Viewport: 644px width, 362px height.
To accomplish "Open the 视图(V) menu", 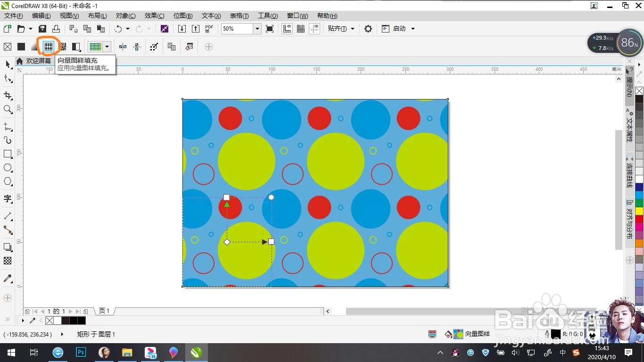I will [x=69, y=16].
